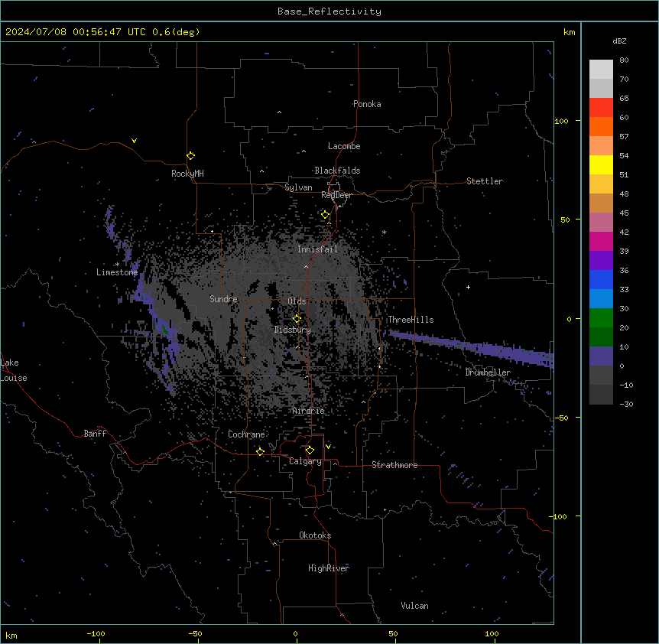This screenshot has height=644, width=659.
Task: Click the blue 36 dBZ legend color
Action: pyautogui.click(x=601, y=279)
